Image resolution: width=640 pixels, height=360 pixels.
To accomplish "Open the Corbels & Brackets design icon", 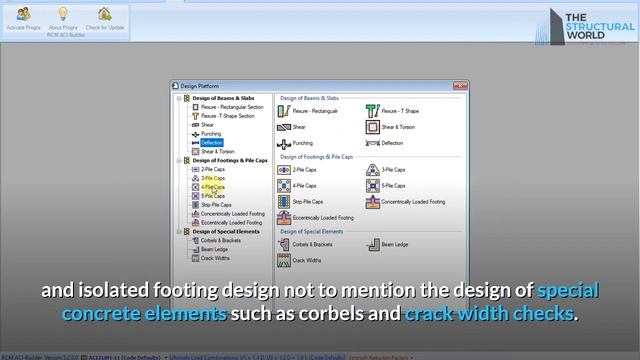I will click(x=284, y=244).
